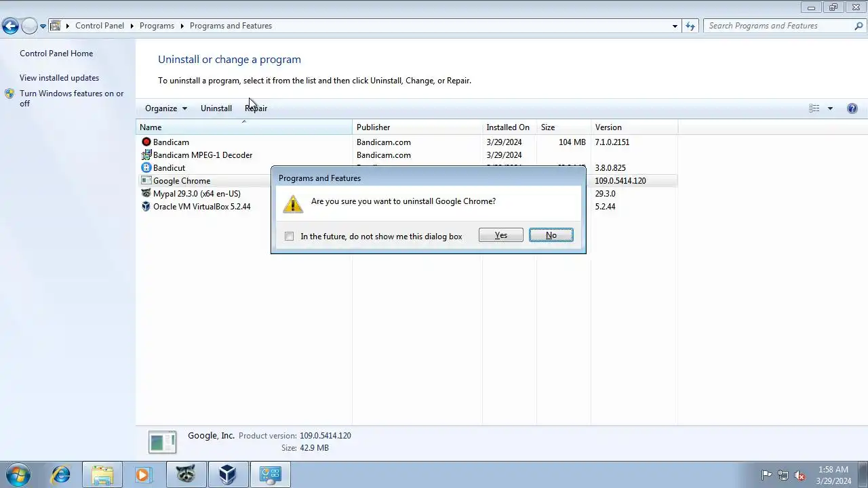This screenshot has height=488, width=868.
Task: Open Mypal raccoon taskbar icon
Action: [x=186, y=474]
